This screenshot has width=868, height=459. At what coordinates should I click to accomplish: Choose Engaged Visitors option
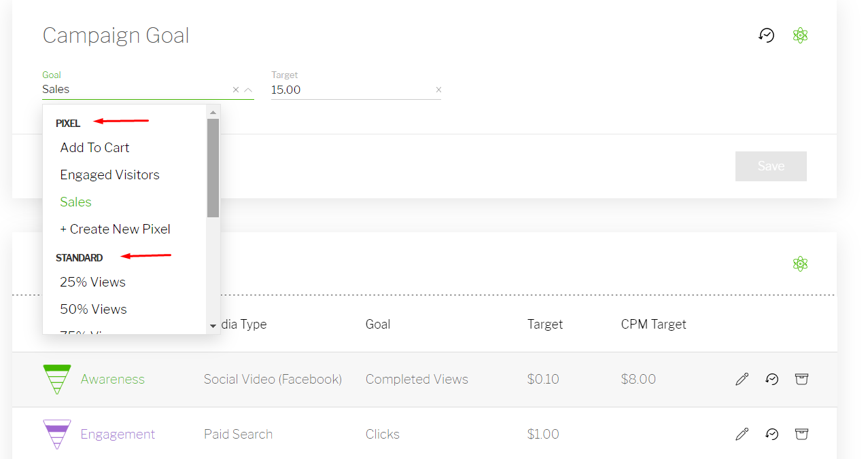click(109, 175)
